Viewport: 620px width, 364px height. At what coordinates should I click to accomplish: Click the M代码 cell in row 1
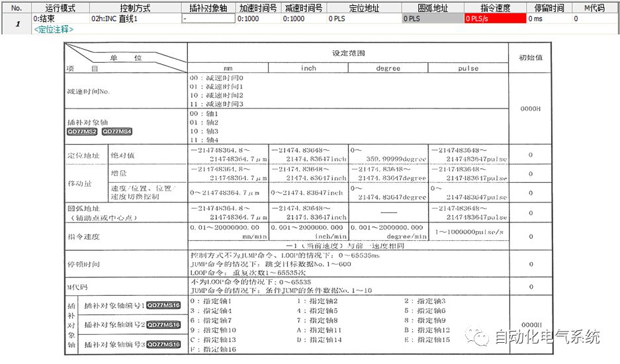(x=594, y=19)
